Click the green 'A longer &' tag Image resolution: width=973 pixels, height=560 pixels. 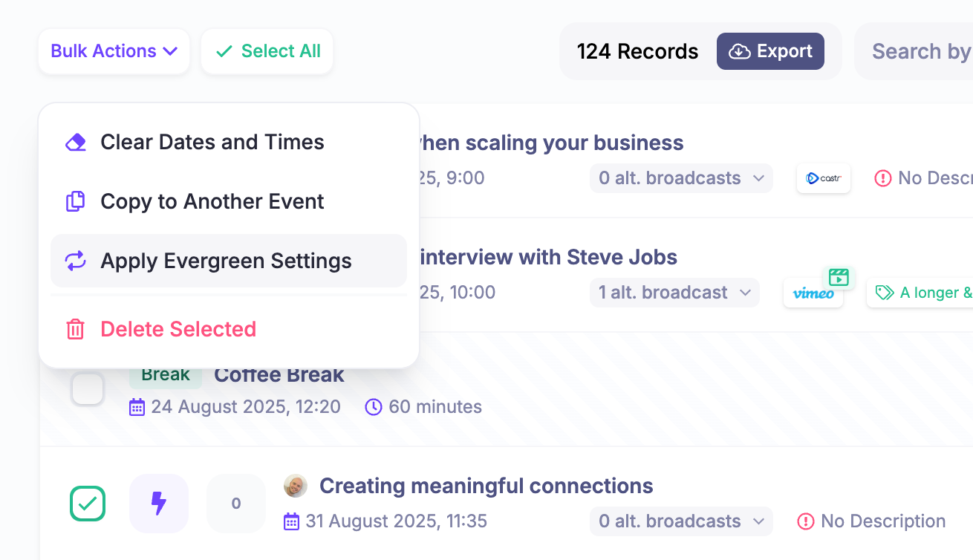pyautogui.click(x=925, y=293)
